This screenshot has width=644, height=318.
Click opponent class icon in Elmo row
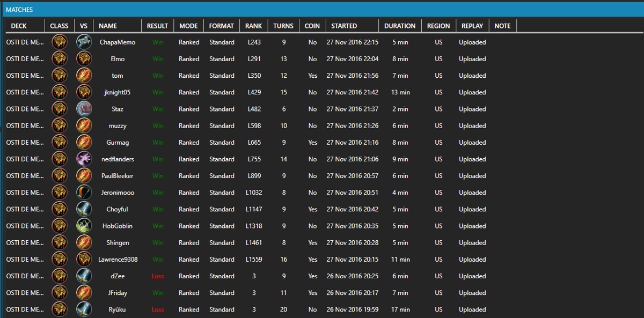(x=84, y=59)
